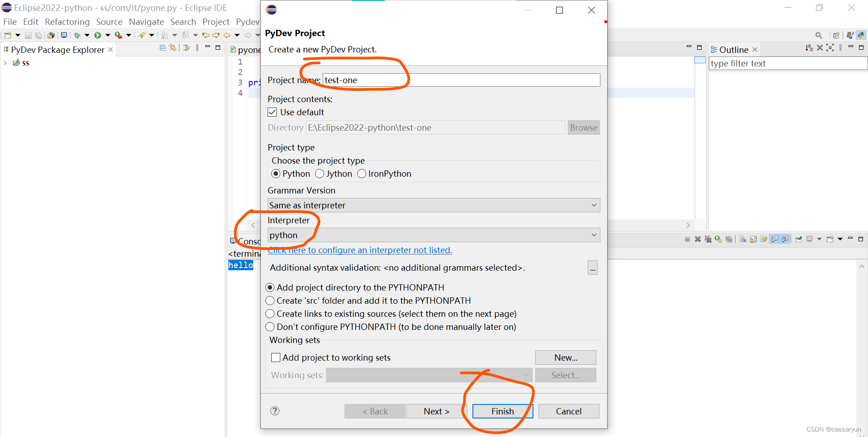Click Remove Launch X icon in Console
The height and width of the screenshot is (437, 868).
(x=698, y=239)
